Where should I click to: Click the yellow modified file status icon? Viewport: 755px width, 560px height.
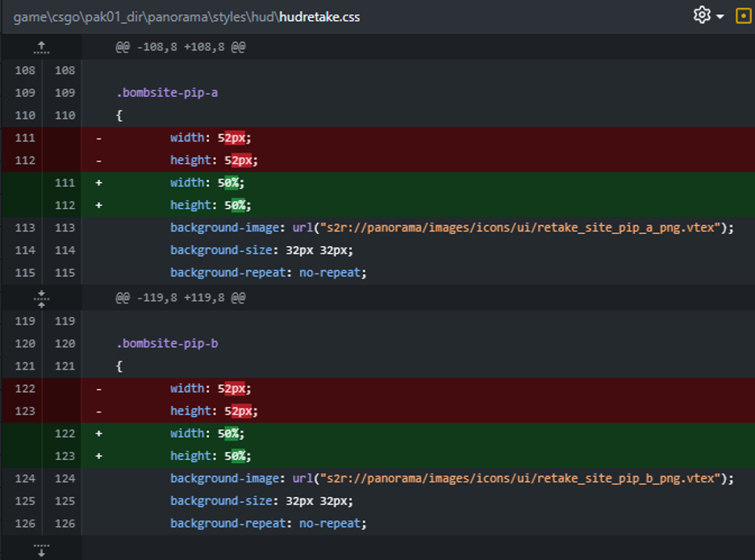coord(743,16)
